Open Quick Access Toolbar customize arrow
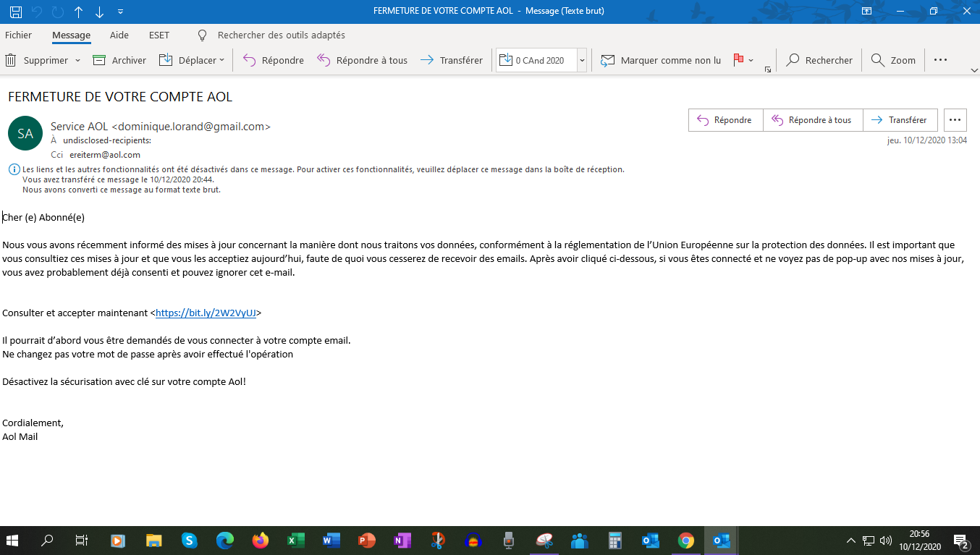Image resolution: width=980 pixels, height=555 pixels. click(120, 12)
